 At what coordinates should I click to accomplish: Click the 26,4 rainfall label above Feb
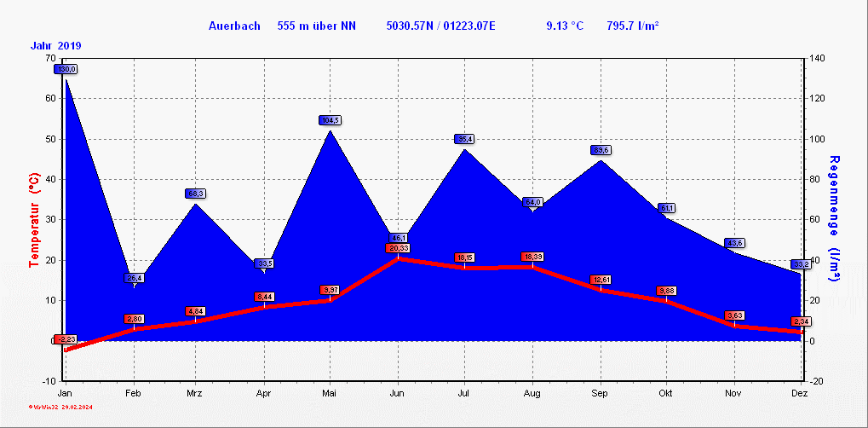pos(135,278)
